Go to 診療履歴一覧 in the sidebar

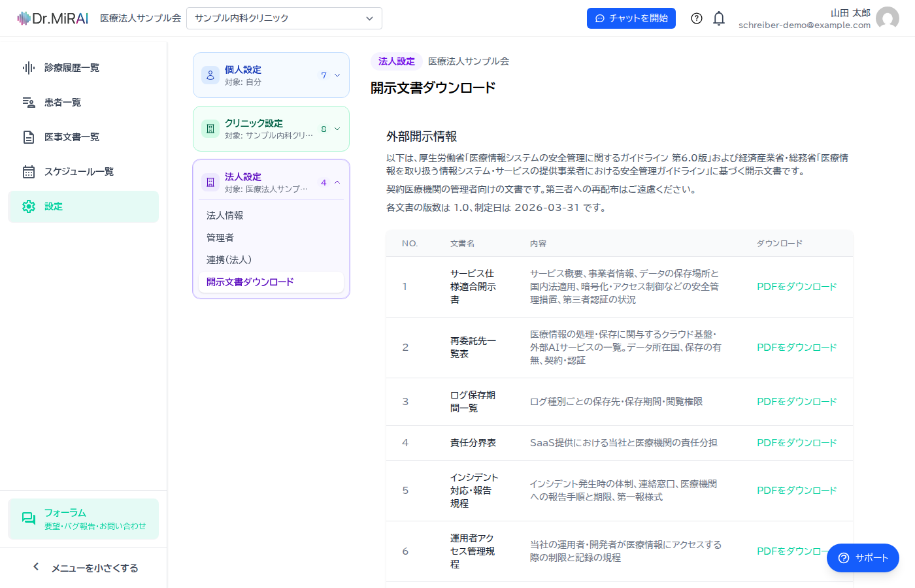click(x=84, y=68)
